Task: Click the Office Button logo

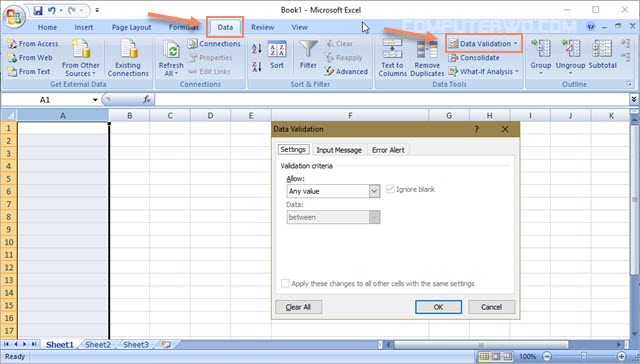Action: coord(15,17)
